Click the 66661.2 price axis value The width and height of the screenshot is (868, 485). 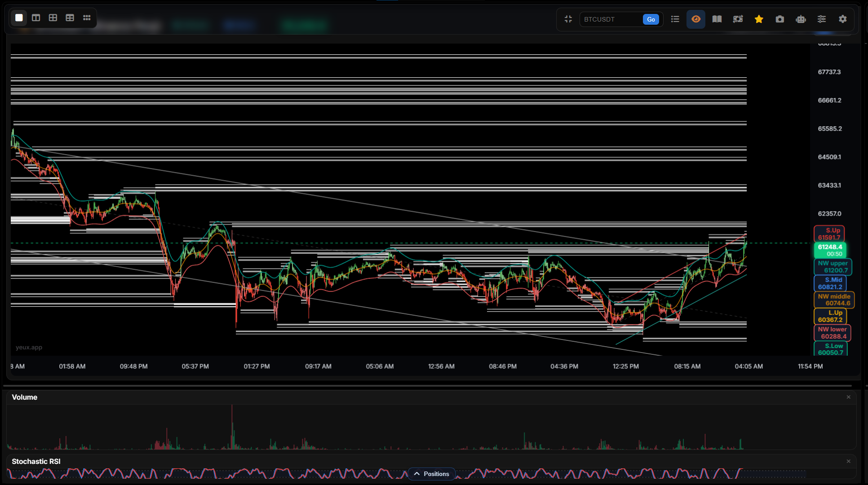829,100
